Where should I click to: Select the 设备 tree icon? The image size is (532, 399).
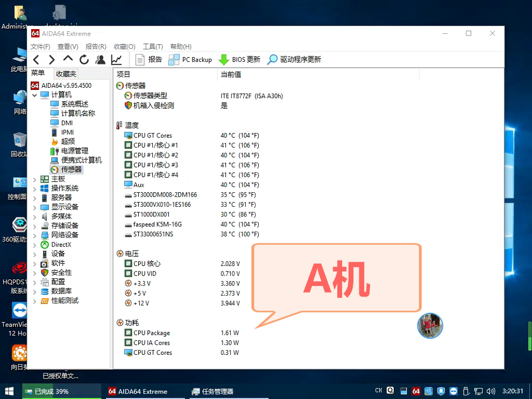pos(45,254)
